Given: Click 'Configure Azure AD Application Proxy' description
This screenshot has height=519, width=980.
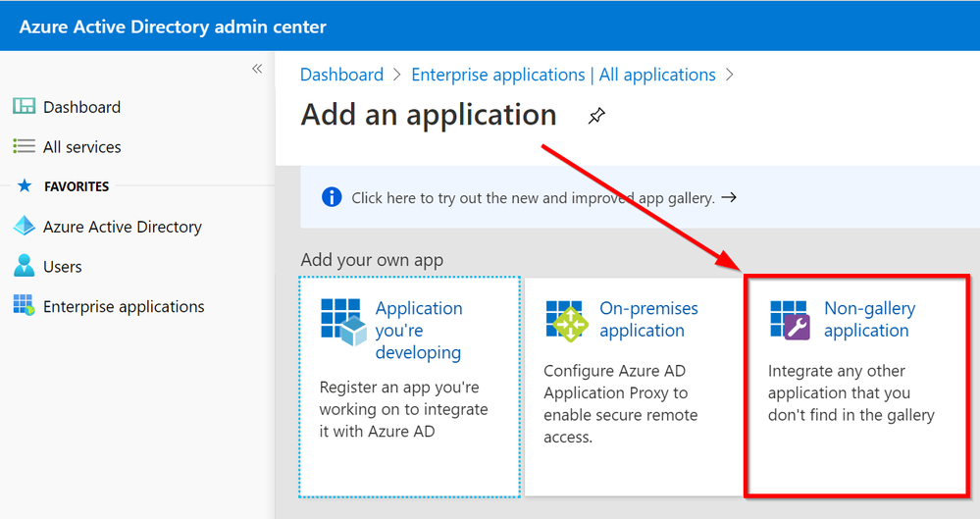Looking at the screenshot, I should click(x=621, y=404).
